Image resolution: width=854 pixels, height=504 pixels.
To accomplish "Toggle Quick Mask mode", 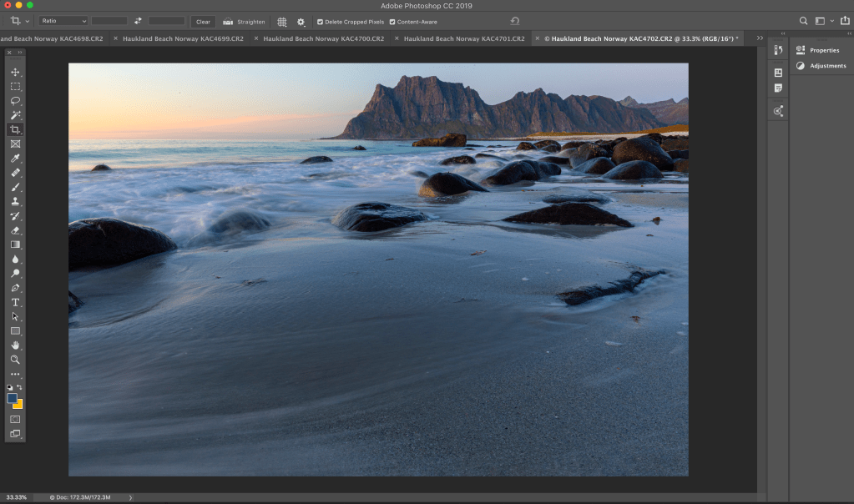I will [15, 419].
